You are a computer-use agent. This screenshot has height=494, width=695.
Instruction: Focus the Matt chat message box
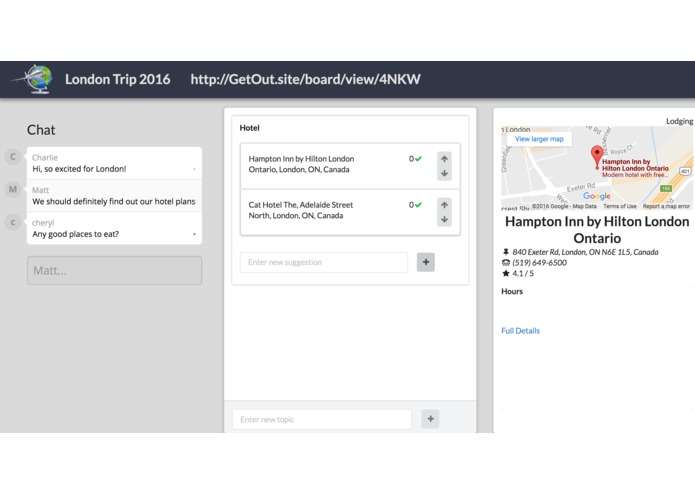114,270
